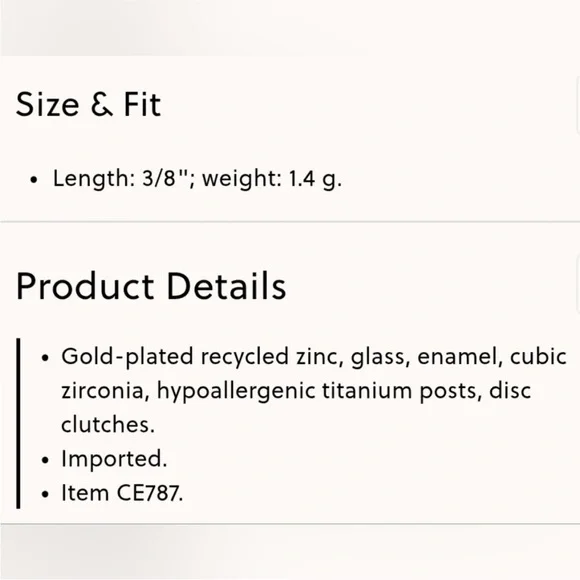Click the Size & Fit heading
This screenshot has height=580, width=580.
88,105
